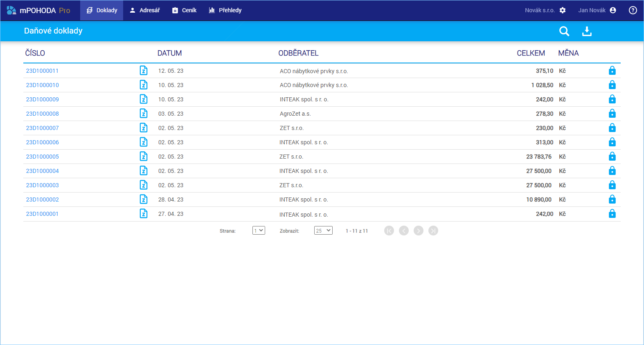Click document icon for 23D1000001

tap(144, 213)
